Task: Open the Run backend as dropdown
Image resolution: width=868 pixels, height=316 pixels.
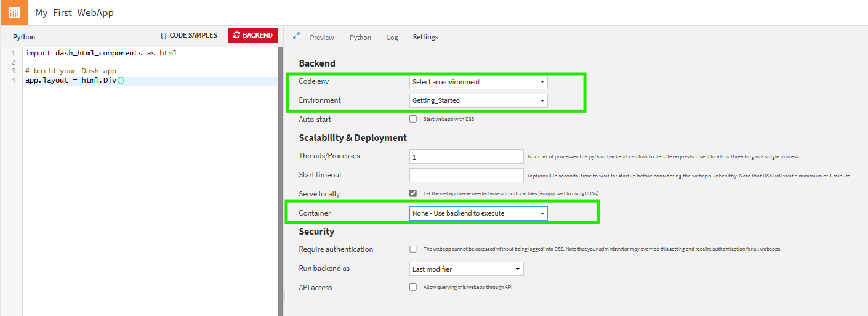Action: [467, 269]
